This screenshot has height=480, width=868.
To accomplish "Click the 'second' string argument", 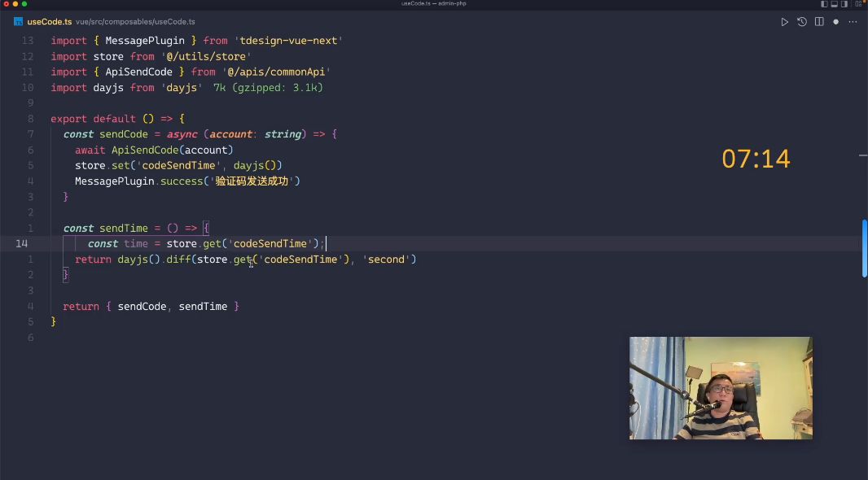I will (386, 260).
